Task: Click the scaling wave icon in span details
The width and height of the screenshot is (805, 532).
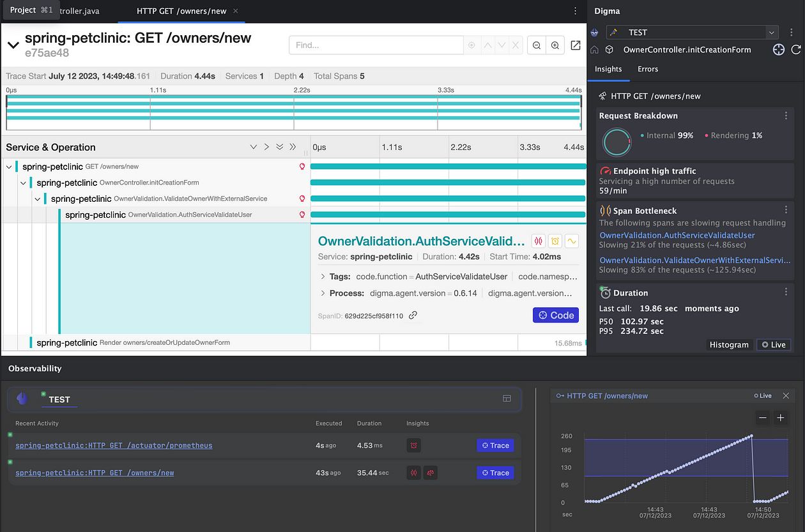Action: (572, 241)
